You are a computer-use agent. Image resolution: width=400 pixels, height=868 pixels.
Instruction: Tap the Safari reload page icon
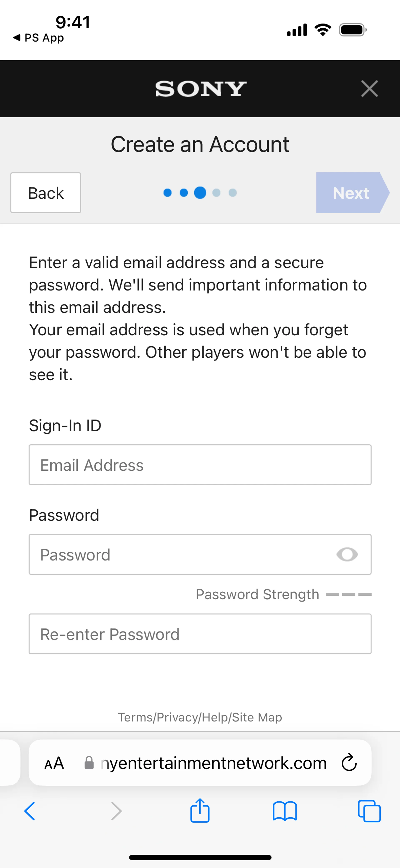click(349, 762)
